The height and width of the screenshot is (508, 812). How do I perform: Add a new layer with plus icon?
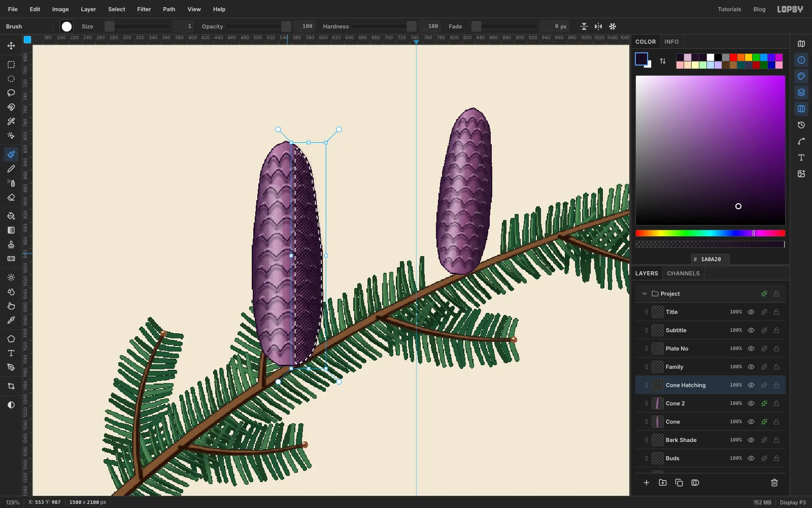tap(647, 483)
